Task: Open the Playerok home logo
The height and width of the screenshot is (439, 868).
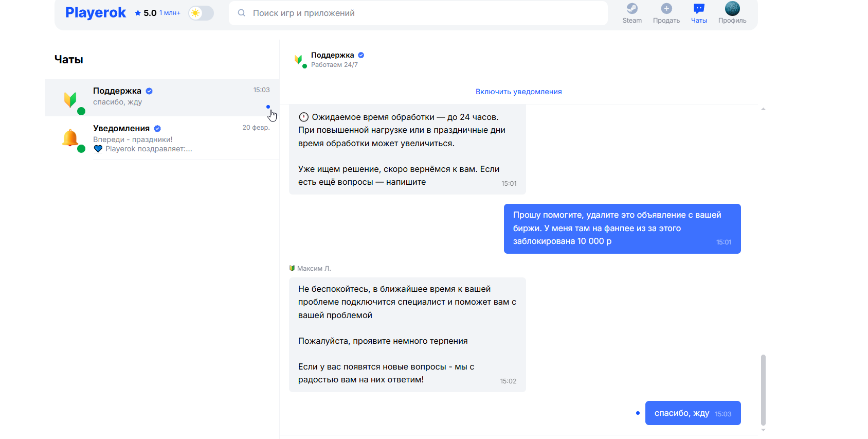Action: click(x=96, y=13)
